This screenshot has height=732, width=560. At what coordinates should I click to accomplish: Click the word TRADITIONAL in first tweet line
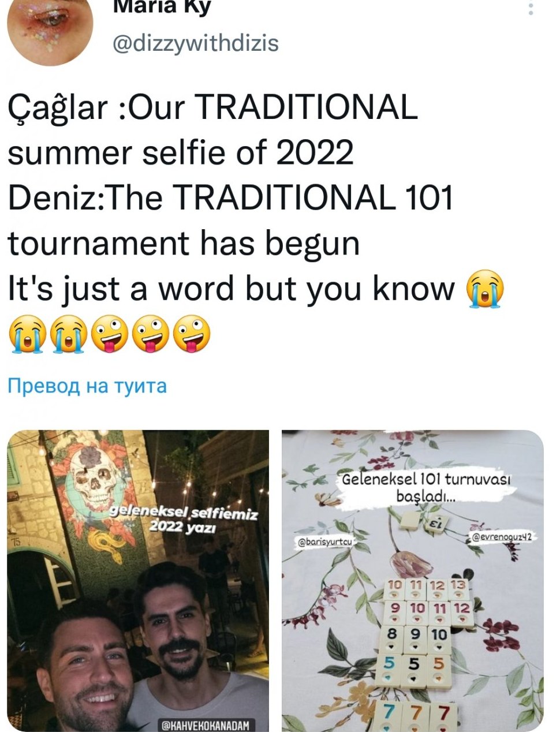pos(307,107)
